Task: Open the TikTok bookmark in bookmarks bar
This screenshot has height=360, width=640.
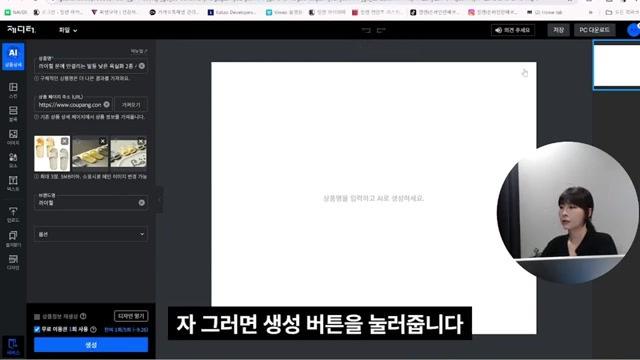Action: pos(434,12)
